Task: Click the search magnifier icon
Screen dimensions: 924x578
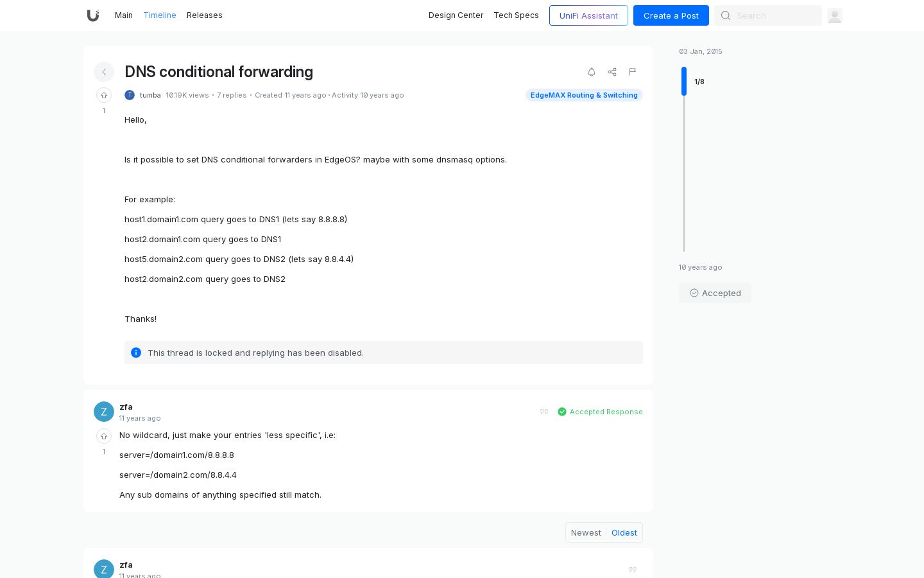Action: 726,15
